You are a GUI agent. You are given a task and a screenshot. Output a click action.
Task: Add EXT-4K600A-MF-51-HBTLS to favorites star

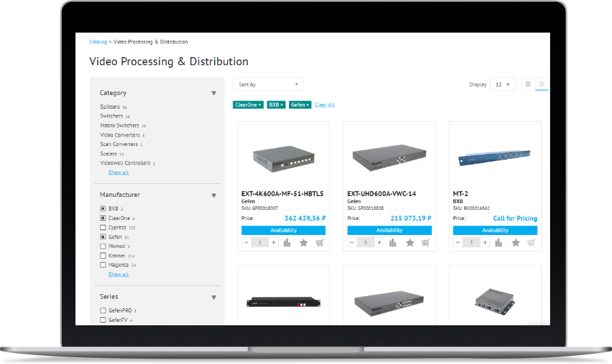[x=303, y=243]
